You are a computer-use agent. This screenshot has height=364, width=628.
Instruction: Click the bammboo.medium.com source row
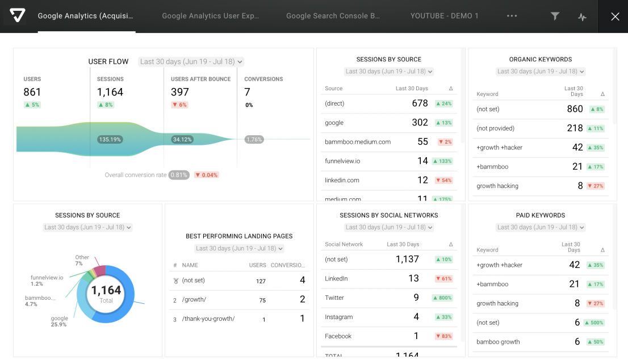click(388, 142)
